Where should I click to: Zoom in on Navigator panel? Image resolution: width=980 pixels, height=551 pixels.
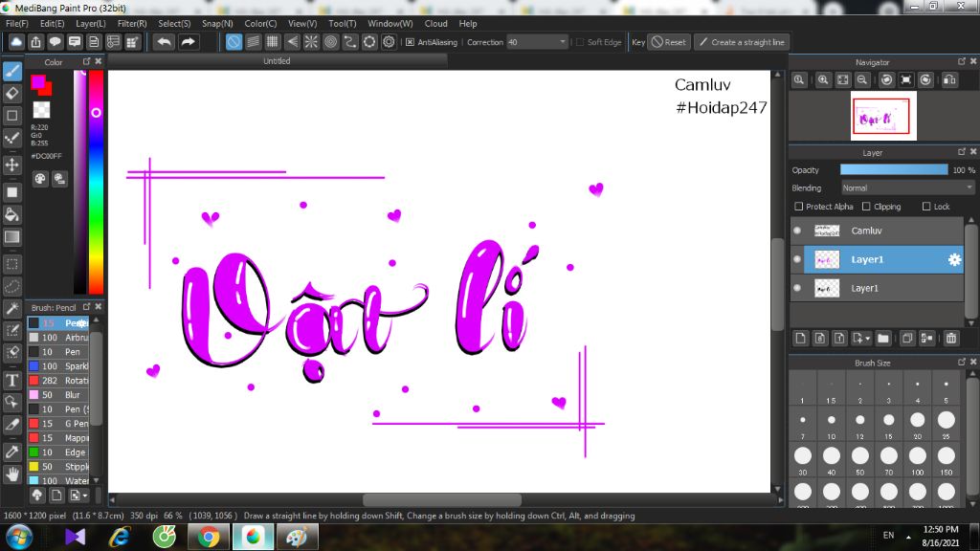(823, 80)
